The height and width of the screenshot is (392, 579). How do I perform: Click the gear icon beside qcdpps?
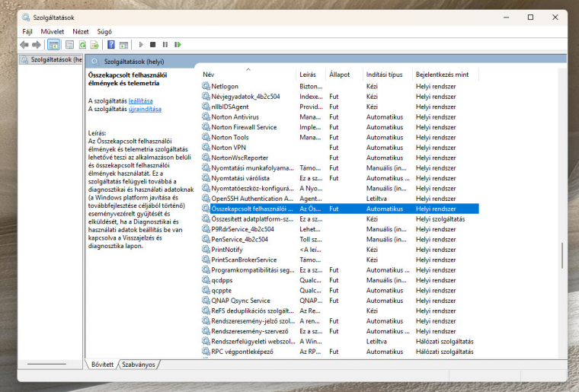[206, 280]
